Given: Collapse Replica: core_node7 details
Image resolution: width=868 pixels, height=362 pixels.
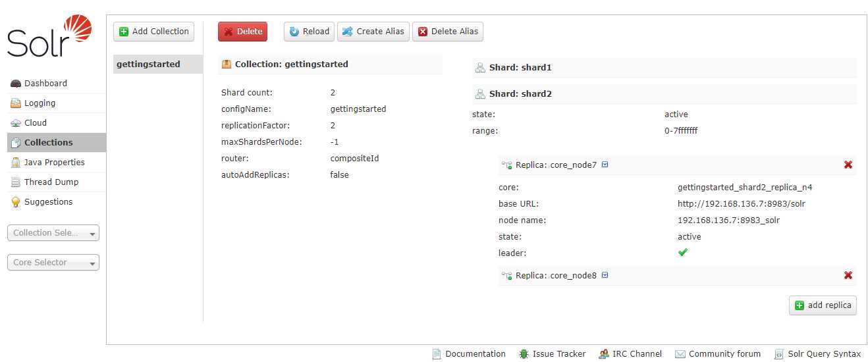Looking at the screenshot, I should pos(556,165).
